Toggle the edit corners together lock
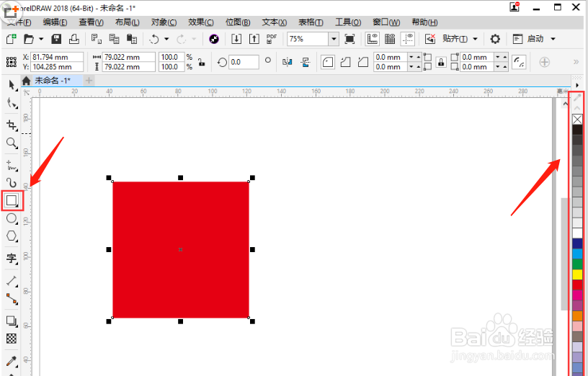 (x=441, y=62)
